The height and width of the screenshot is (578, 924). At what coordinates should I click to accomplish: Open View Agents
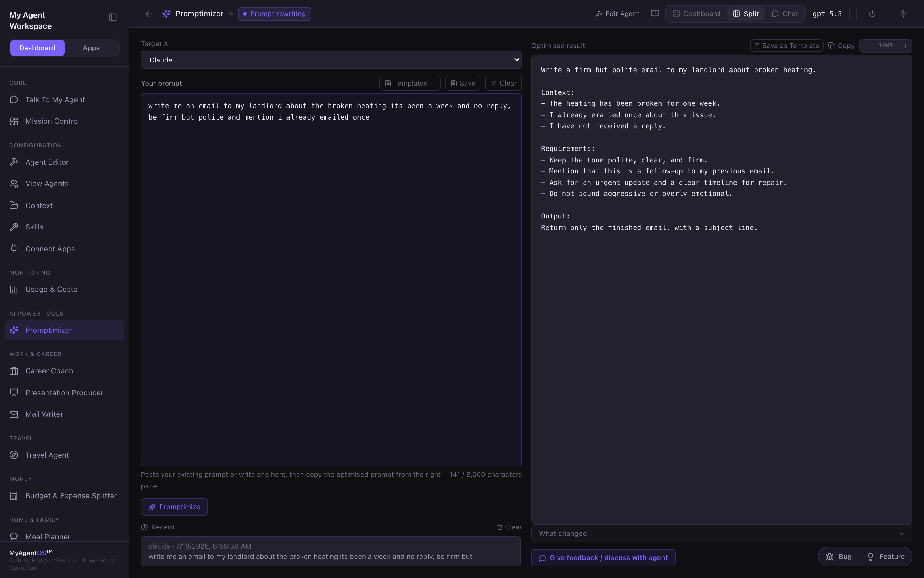[x=64, y=184]
